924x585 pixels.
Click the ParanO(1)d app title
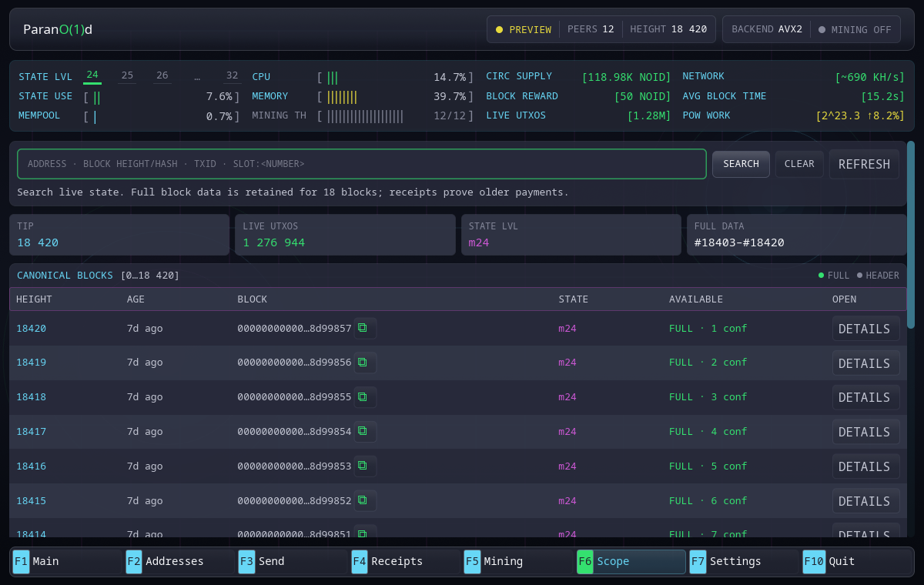(x=58, y=29)
